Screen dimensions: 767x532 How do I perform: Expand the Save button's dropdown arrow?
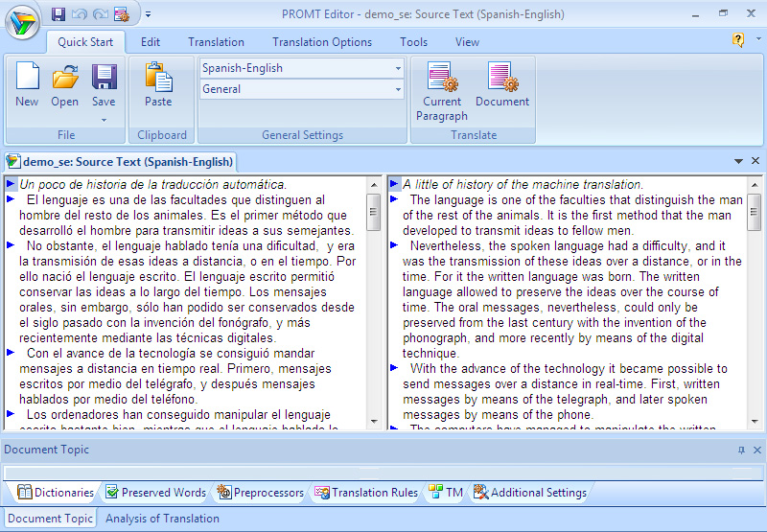pyautogui.click(x=104, y=120)
